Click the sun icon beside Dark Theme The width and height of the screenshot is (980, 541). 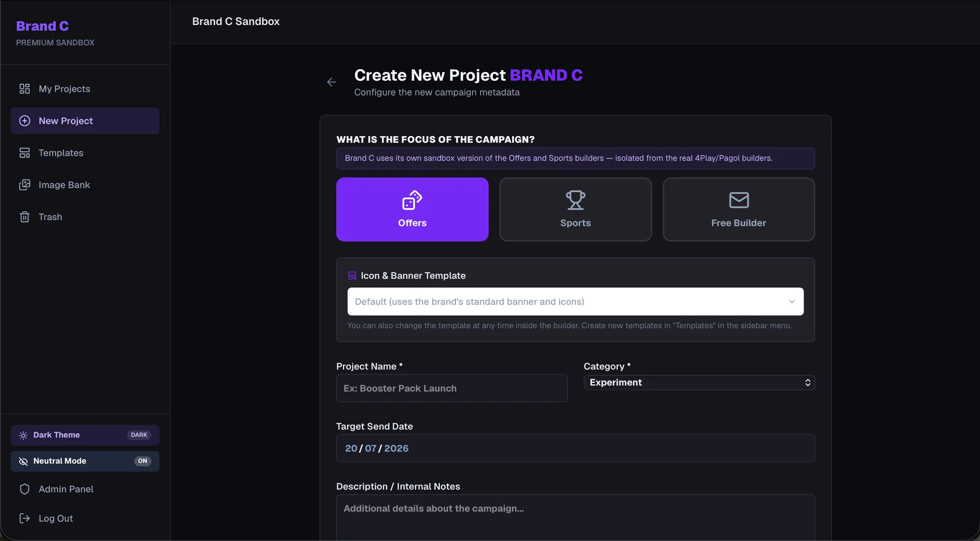(23, 435)
